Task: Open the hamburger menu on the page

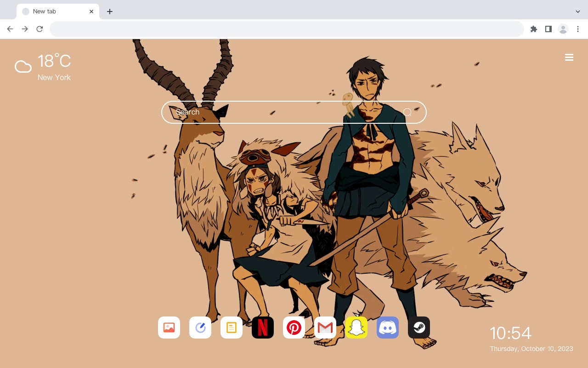Action: [x=569, y=57]
